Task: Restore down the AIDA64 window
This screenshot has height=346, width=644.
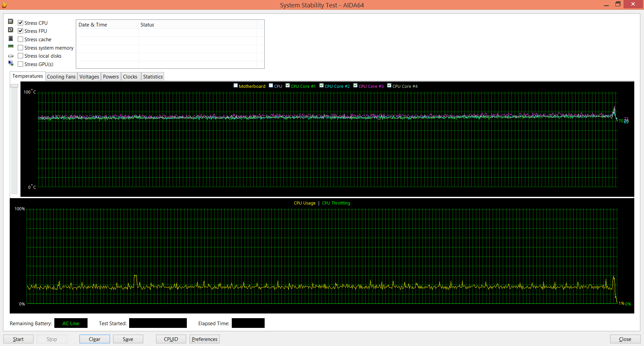Action: (x=618, y=4)
